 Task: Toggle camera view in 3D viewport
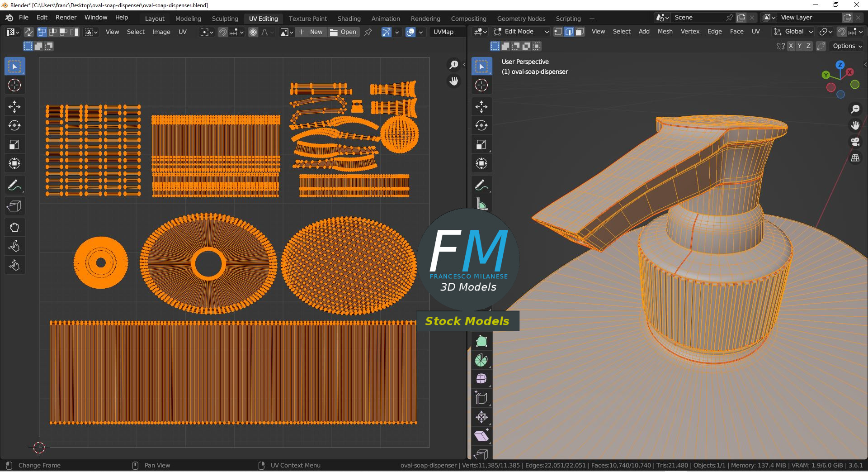pyautogui.click(x=855, y=142)
